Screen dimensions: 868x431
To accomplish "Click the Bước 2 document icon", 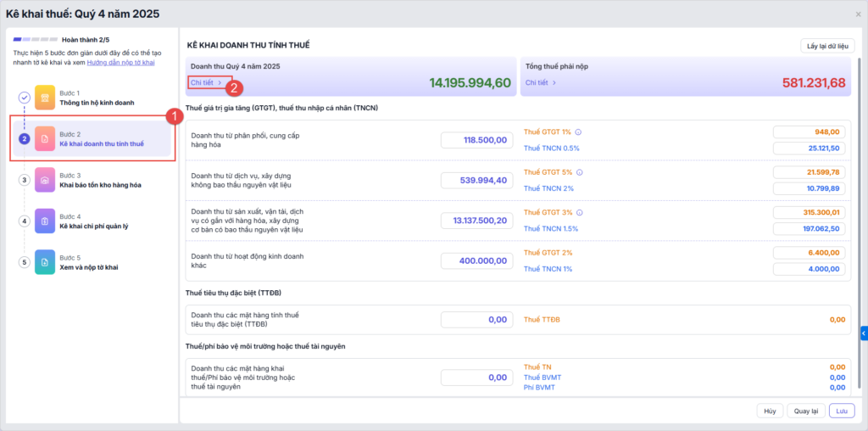I will 45,138.
